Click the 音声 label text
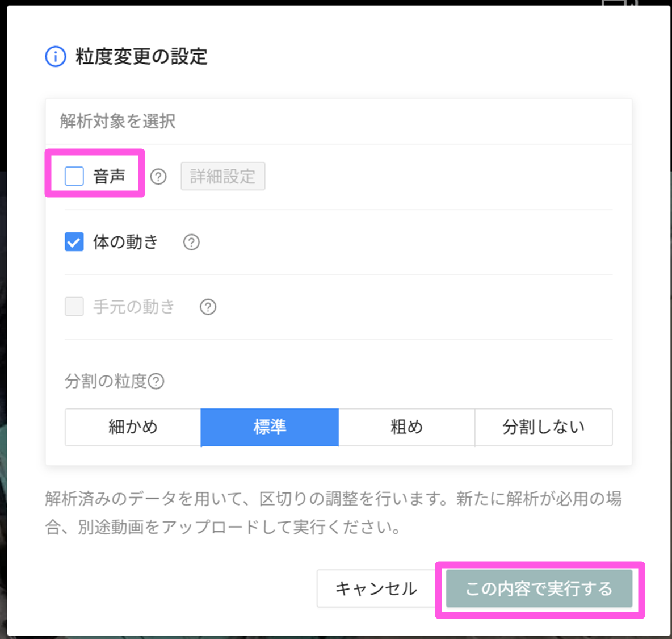 [x=109, y=176]
